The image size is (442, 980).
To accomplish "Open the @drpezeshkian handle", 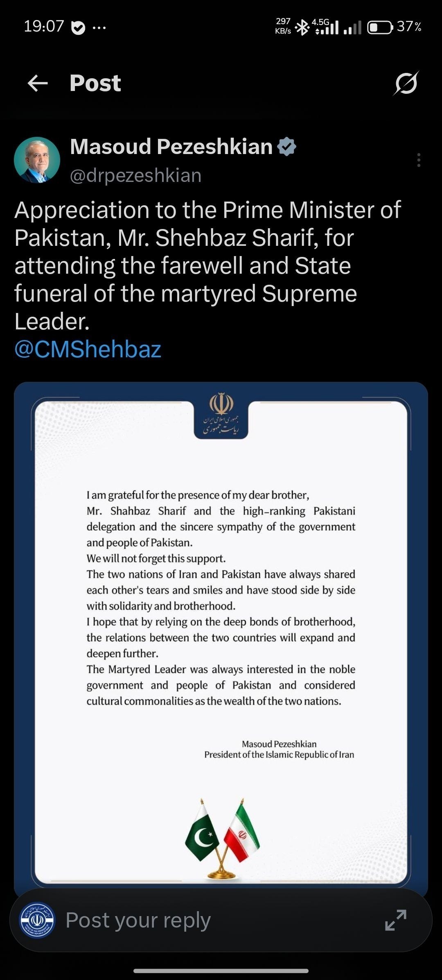I will click(x=136, y=175).
